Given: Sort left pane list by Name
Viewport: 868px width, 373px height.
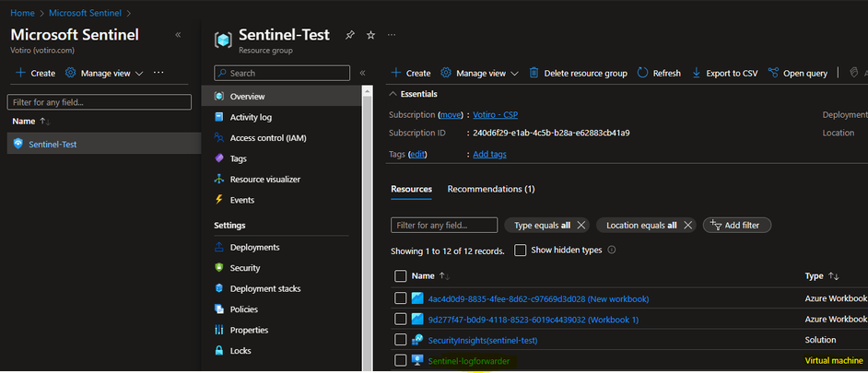Looking at the screenshot, I should pyautogui.click(x=31, y=122).
